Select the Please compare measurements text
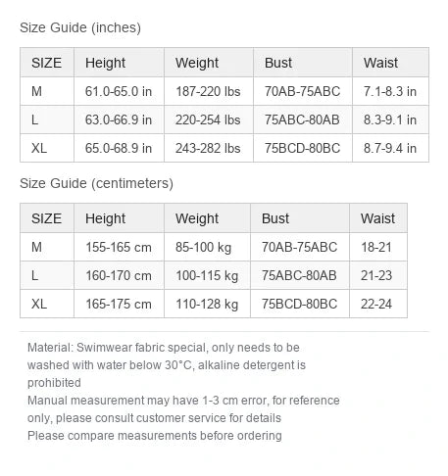Screen dimensions: 448x476 coord(155,436)
